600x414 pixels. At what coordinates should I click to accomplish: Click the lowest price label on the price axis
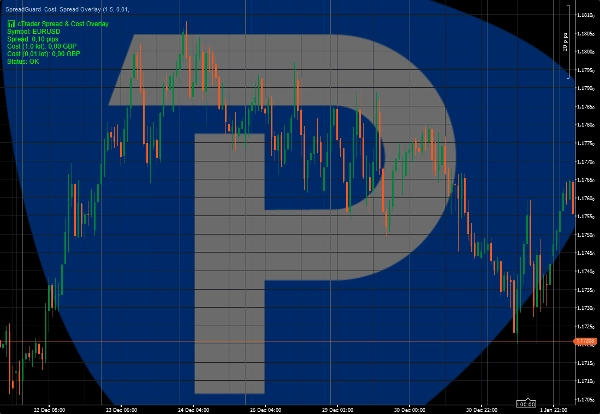(x=586, y=398)
